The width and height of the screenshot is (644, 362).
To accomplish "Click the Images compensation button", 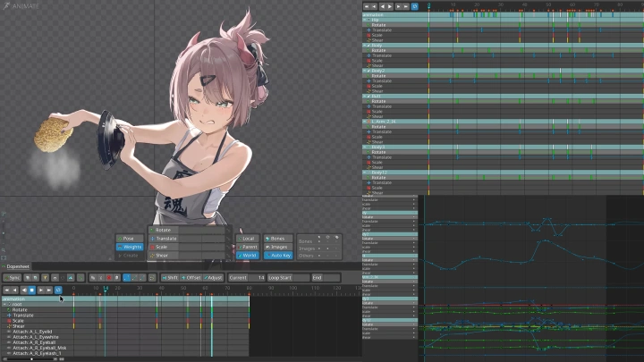I will pyautogui.click(x=278, y=247).
